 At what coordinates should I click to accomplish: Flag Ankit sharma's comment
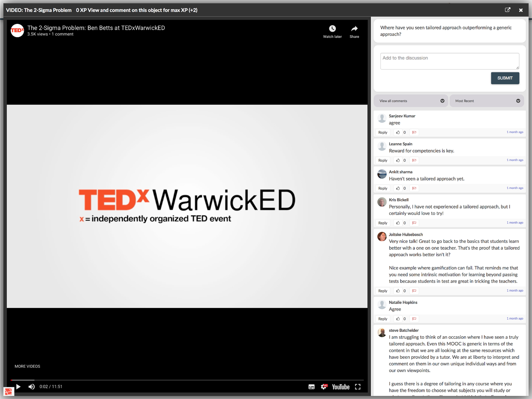tap(414, 188)
